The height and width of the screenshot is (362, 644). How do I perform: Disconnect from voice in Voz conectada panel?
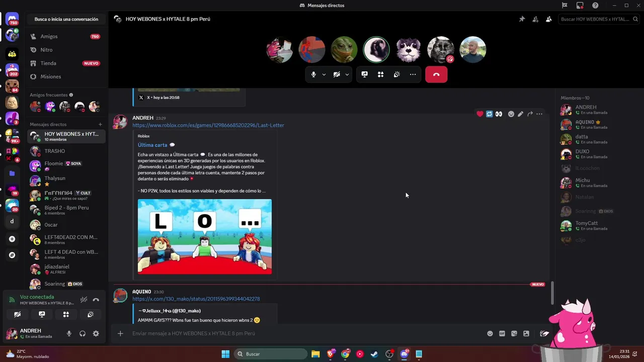point(96,300)
